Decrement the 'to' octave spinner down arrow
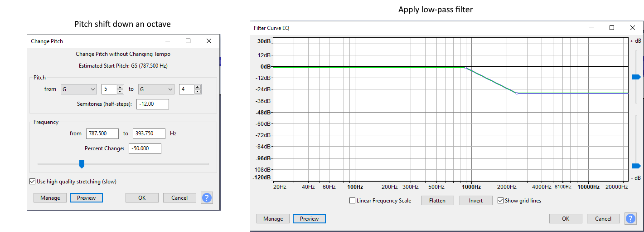Image resolution: width=644 pixels, height=232 pixels. pos(198,92)
